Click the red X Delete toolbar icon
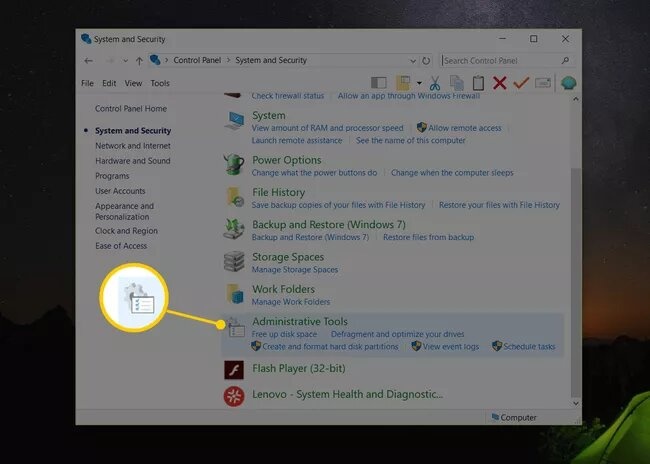The height and width of the screenshot is (464, 650). 499,83
